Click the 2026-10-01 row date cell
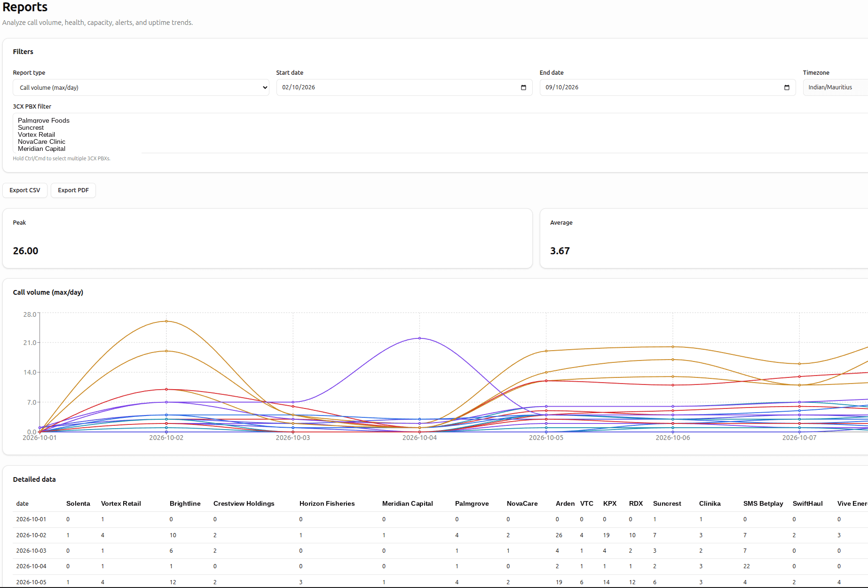The height and width of the screenshot is (588, 868). (x=32, y=519)
